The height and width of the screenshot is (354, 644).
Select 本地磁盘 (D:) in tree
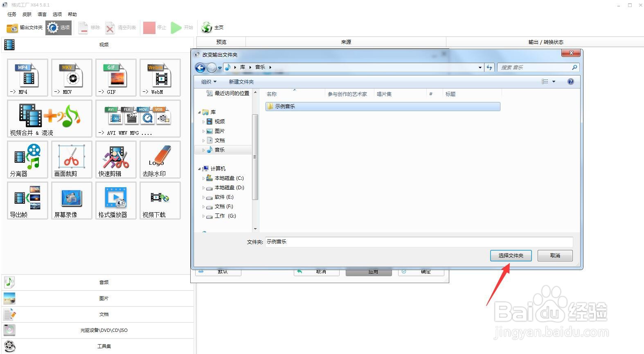tap(225, 188)
